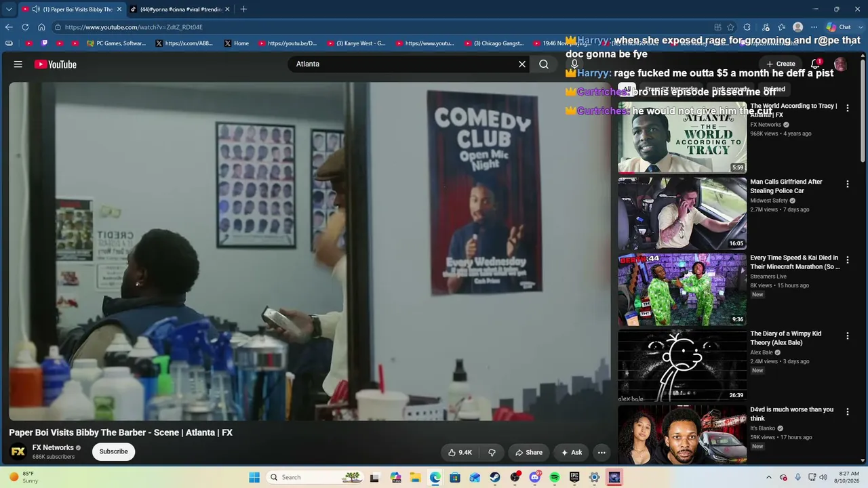
Task: Open options menu for D4vd video
Action: click(847, 411)
